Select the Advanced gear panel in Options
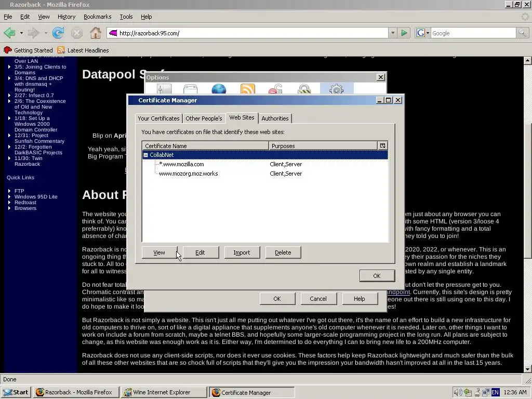The width and height of the screenshot is (532, 399). 337,89
